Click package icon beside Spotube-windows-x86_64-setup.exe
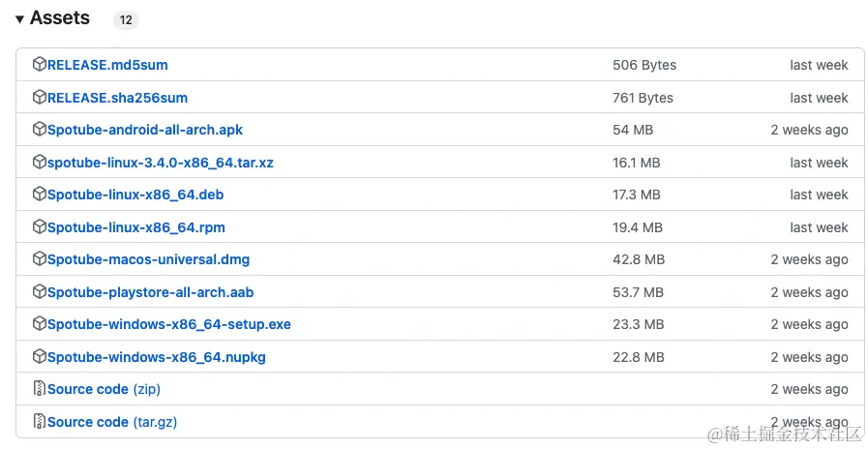The height and width of the screenshot is (450, 868). tap(40, 323)
